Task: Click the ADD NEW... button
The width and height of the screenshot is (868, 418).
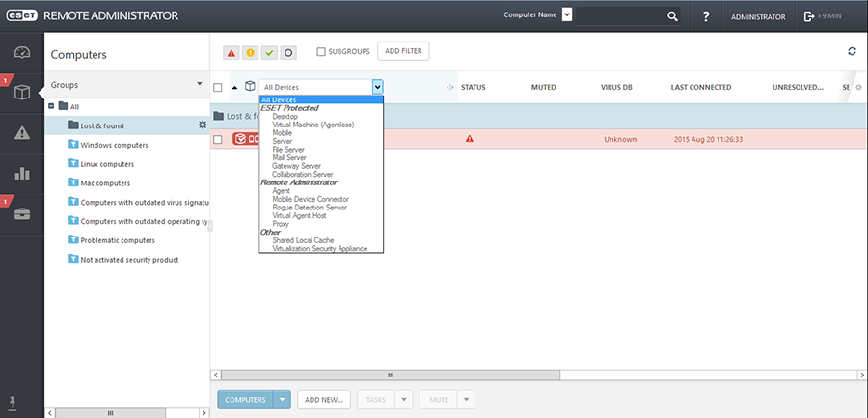Action: (x=324, y=399)
